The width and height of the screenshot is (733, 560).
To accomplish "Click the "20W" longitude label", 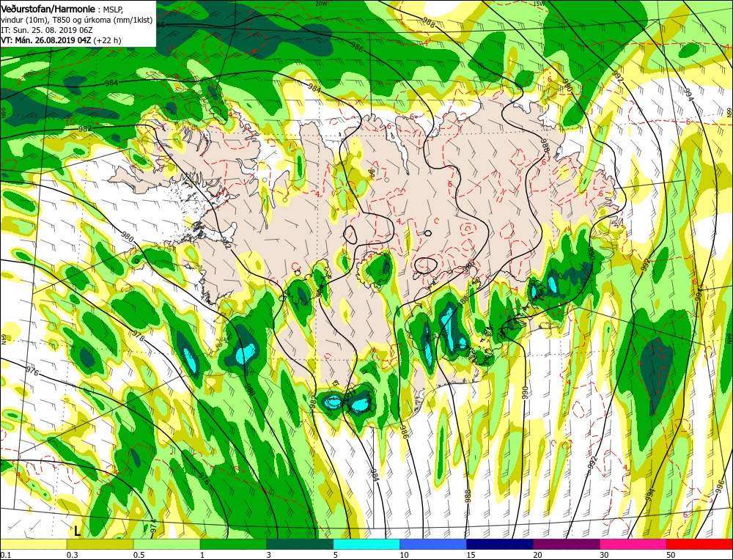I will tap(321, 3).
